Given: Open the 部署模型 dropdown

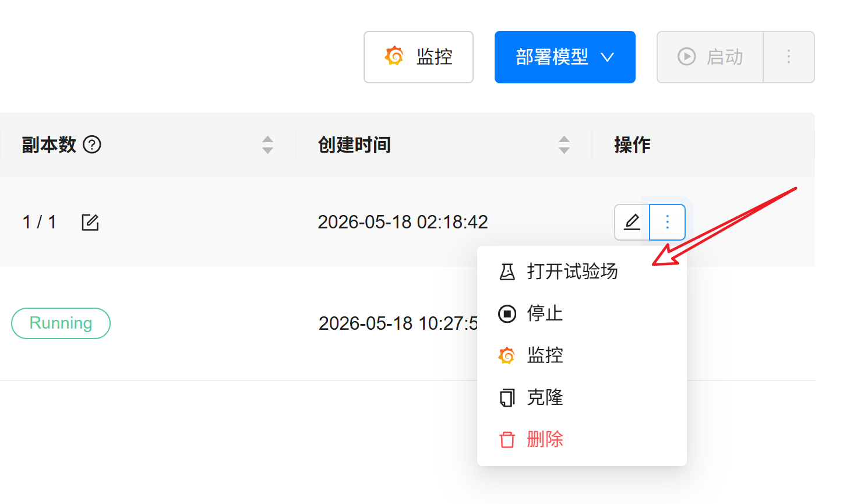Looking at the screenshot, I should pos(565,57).
